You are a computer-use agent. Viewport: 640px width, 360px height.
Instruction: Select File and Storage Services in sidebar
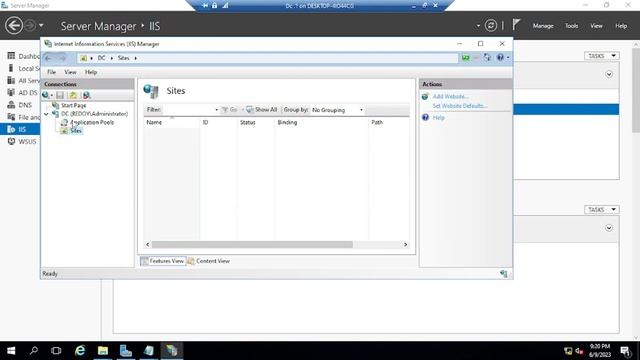[x=24, y=117]
